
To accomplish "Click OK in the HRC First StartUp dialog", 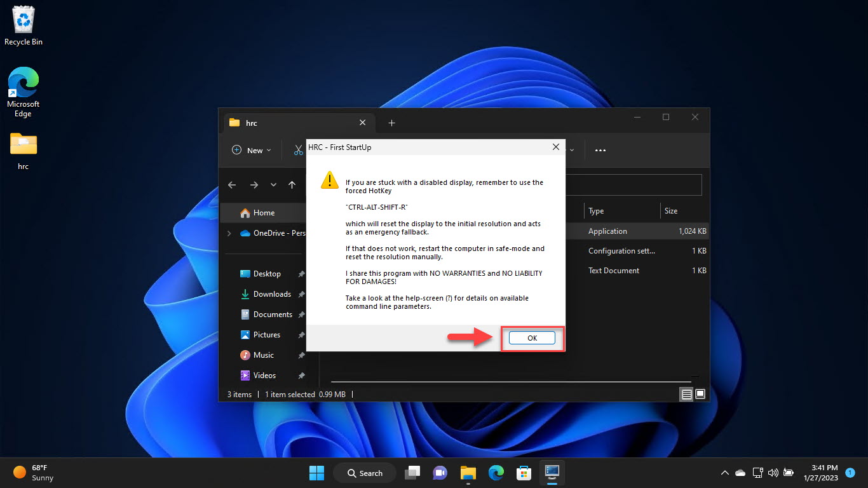I will tap(531, 337).
